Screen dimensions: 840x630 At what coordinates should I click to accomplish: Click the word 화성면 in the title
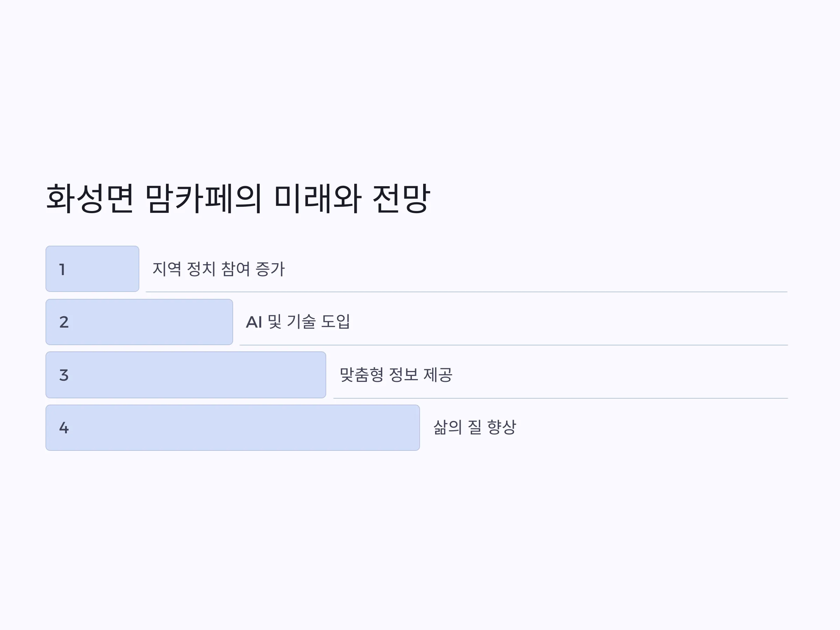tap(90, 198)
